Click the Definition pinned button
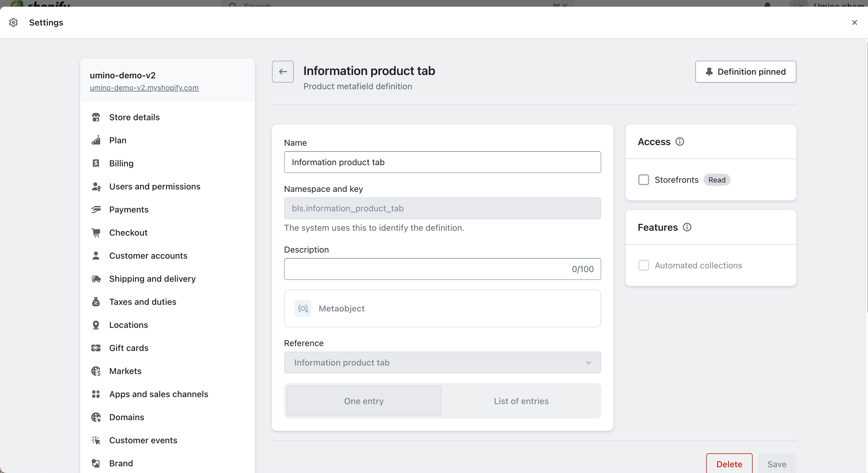868x473 pixels. coord(745,71)
